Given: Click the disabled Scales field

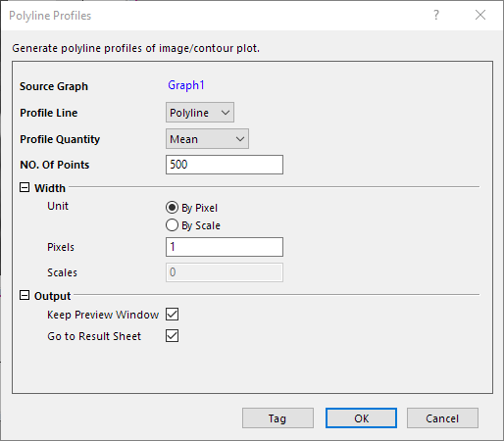Looking at the screenshot, I should click(x=225, y=272).
